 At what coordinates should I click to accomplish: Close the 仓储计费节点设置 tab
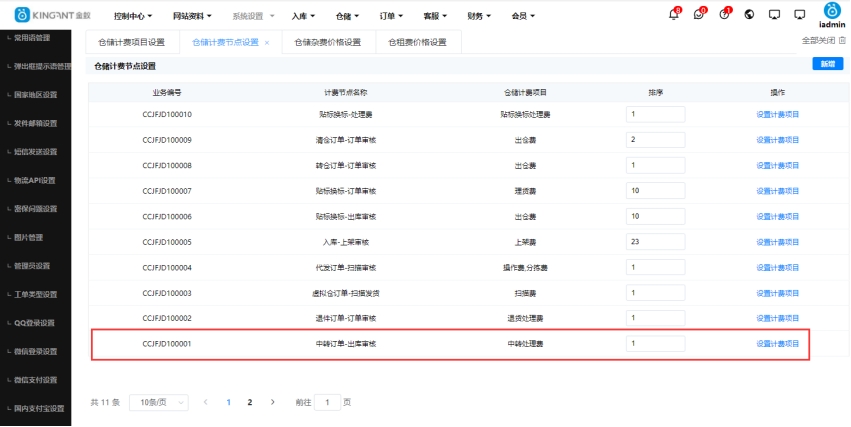coord(266,43)
